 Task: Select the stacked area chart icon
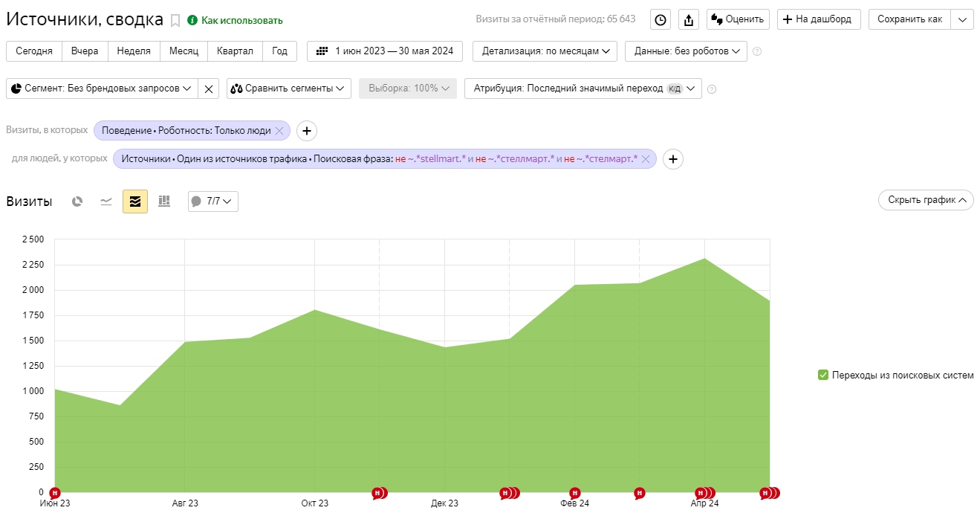coord(135,202)
